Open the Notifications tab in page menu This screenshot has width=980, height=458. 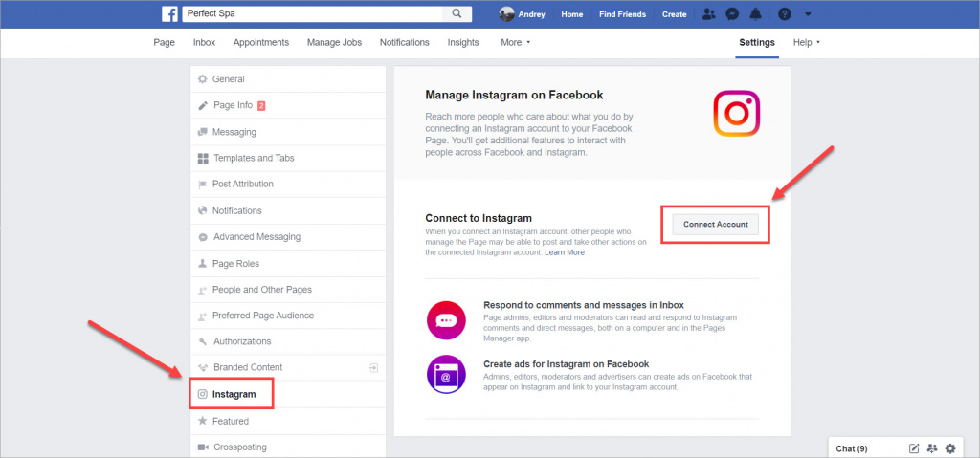[405, 42]
